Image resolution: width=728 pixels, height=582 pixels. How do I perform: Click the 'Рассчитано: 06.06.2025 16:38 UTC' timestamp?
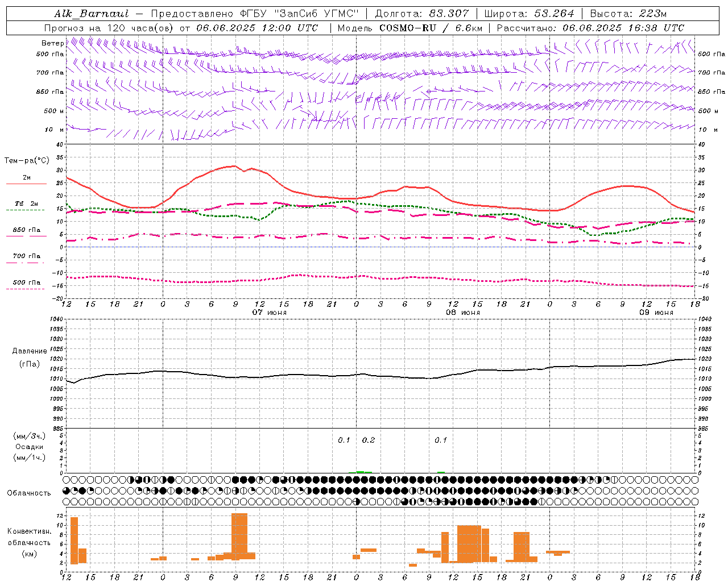[x=590, y=28]
